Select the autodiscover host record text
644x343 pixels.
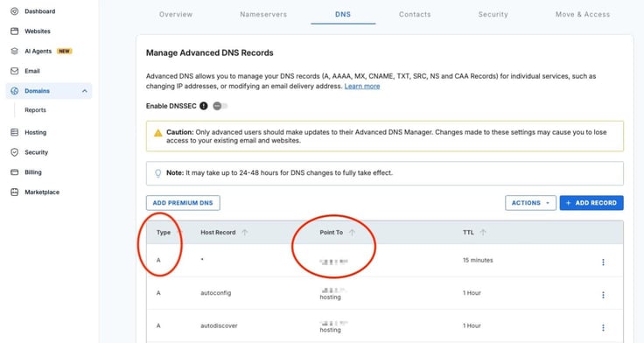point(219,325)
